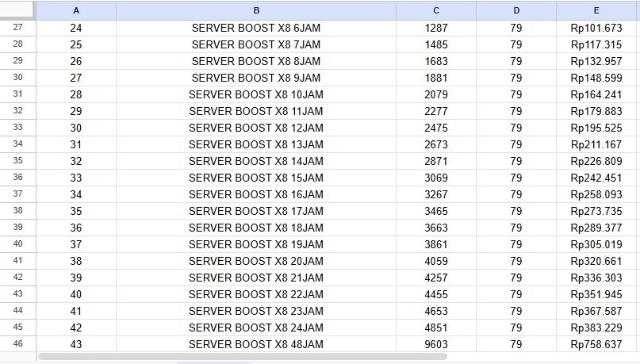Select row header 27
Viewport: 640px width, 364px height.
click(17, 28)
